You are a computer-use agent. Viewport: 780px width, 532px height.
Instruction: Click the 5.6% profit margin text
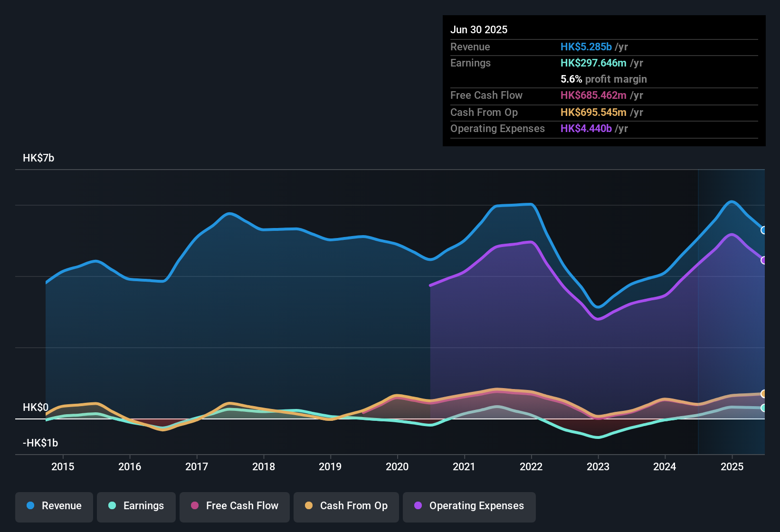[603, 79]
